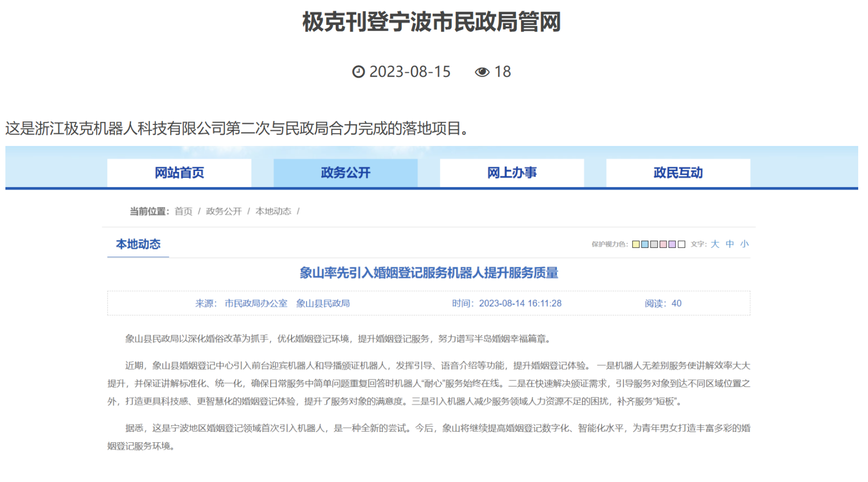Click source text 市民政局办公室
Screen dimensions: 868x482
click(x=256, y=303)
